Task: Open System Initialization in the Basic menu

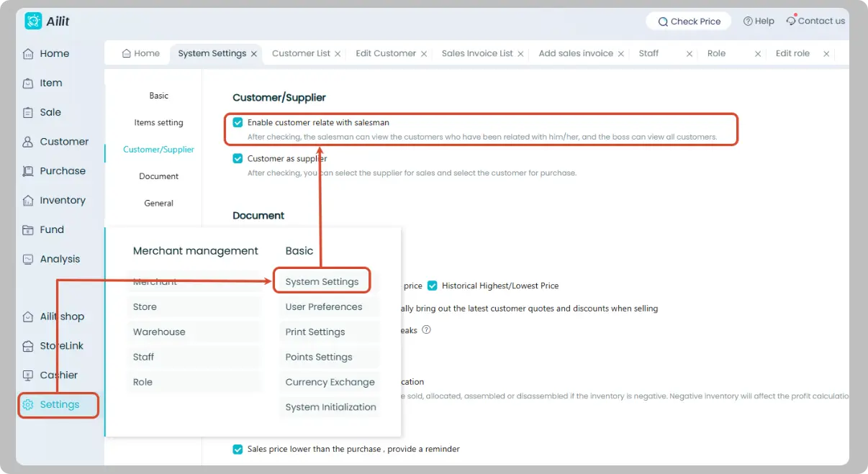Action: pos(330,407)
